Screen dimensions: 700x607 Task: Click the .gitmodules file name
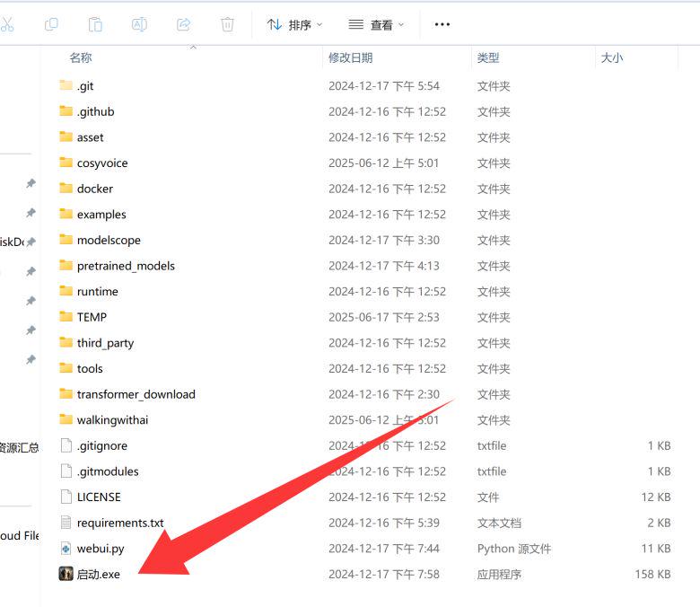coord(108,471)
